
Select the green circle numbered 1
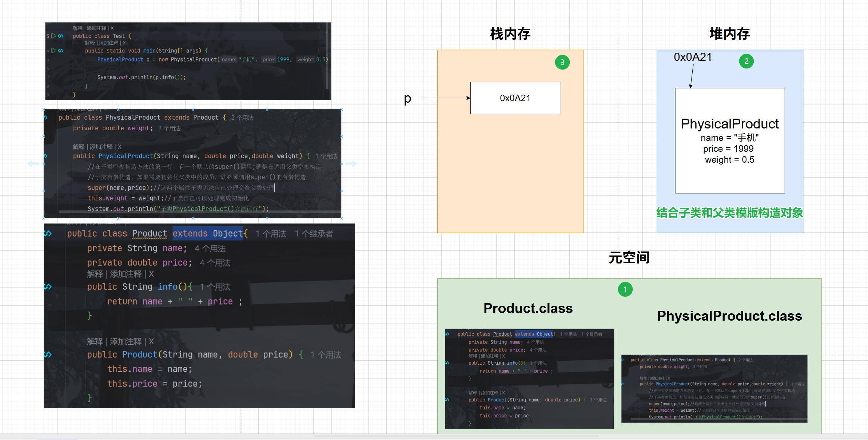pyautogui.click(x=625, y=289)
